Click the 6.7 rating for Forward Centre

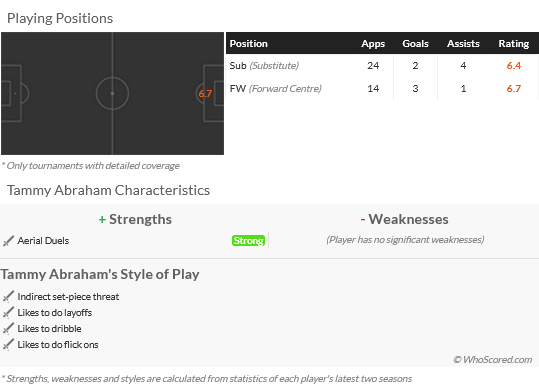pos(514,89)
